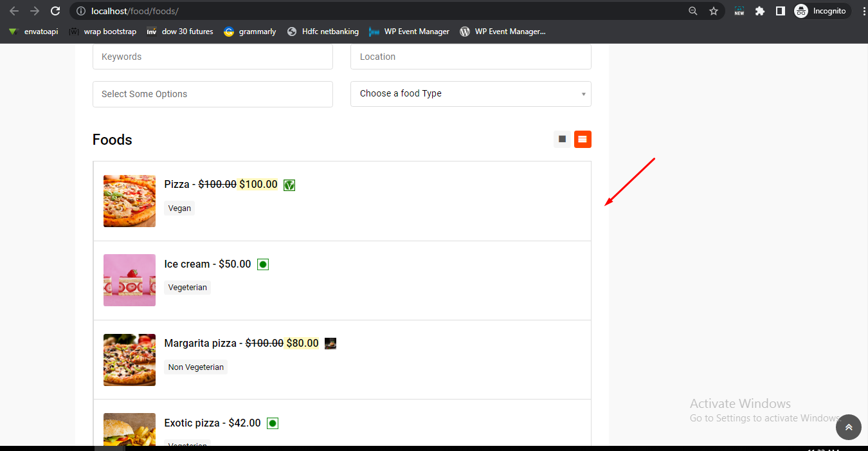Screen dimensions: 868x451
Task: Open the Incognito profile button
Action: click(822, 11)
